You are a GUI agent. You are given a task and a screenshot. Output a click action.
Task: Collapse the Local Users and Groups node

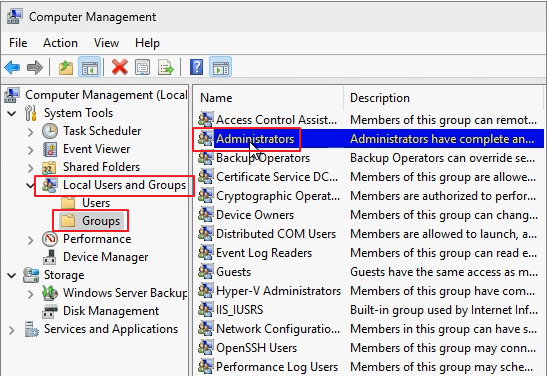point(31,185)
